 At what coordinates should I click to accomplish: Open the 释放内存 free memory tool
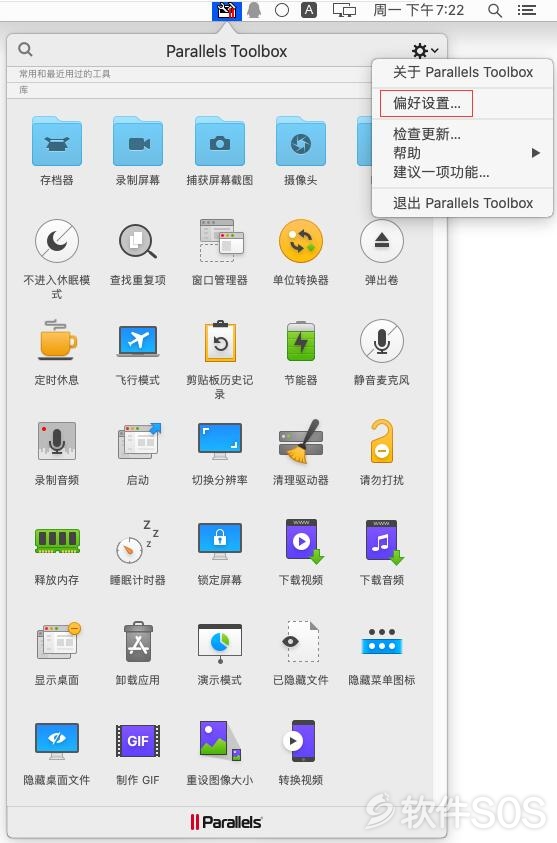(56, 552)
